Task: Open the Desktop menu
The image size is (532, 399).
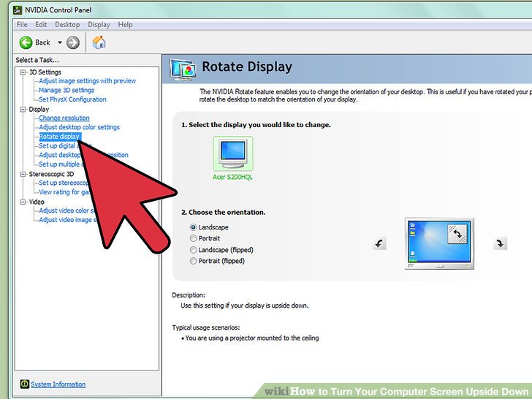Action: click(x=67, y=25)
